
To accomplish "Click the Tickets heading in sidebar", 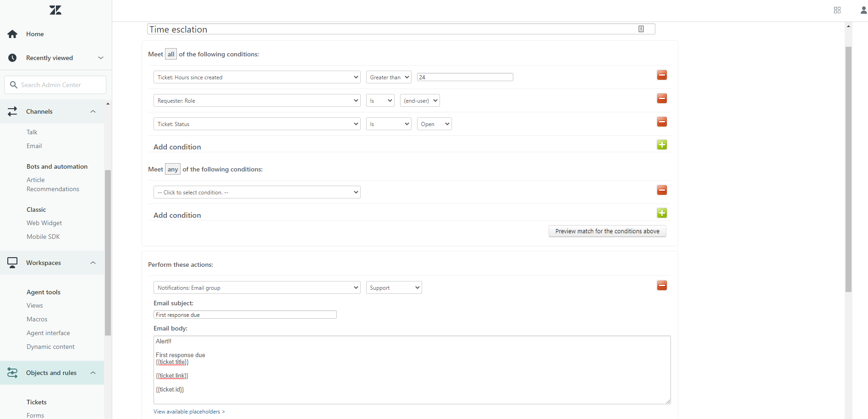I will (x=37, y=402).
